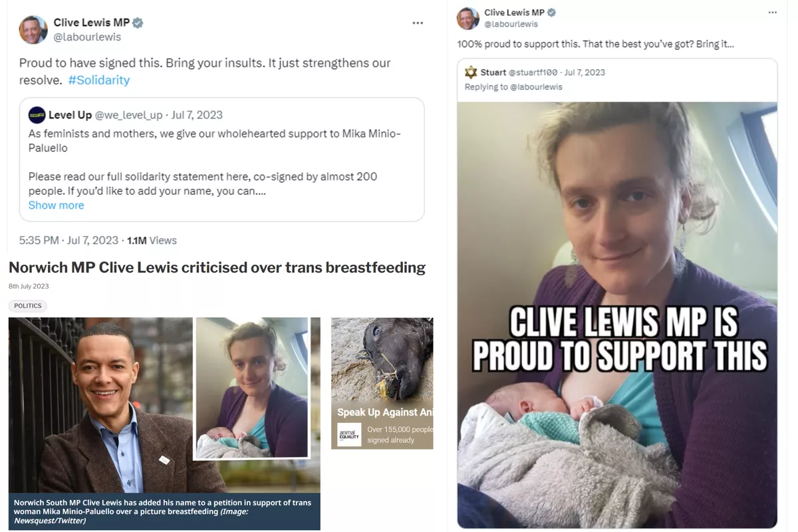Open the meme image in right tweet
The image size is (798, 532).
click(x=617, y=315)
